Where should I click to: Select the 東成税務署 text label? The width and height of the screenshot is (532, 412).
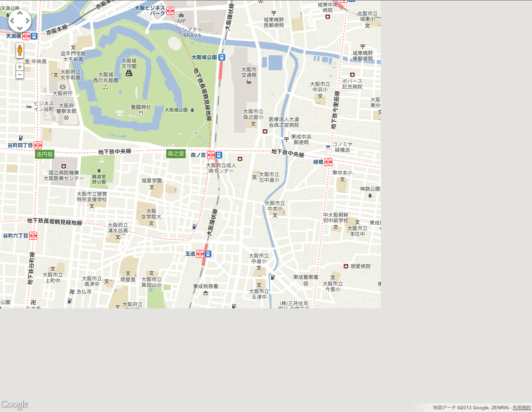point(206,286)
